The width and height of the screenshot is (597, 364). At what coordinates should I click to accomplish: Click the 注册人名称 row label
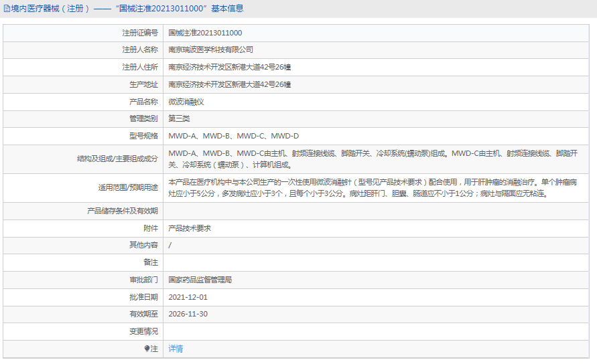pyautogui.click(x=140, y=50)
